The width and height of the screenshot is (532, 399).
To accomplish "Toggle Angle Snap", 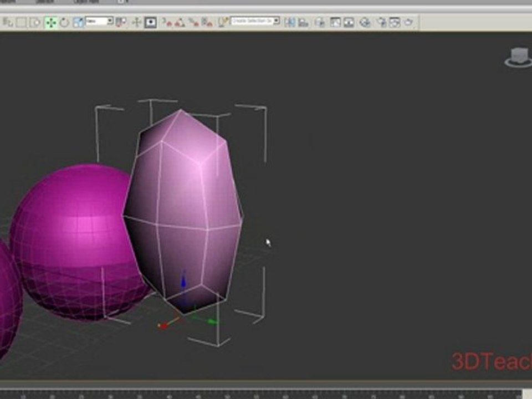I will [180, 22].
